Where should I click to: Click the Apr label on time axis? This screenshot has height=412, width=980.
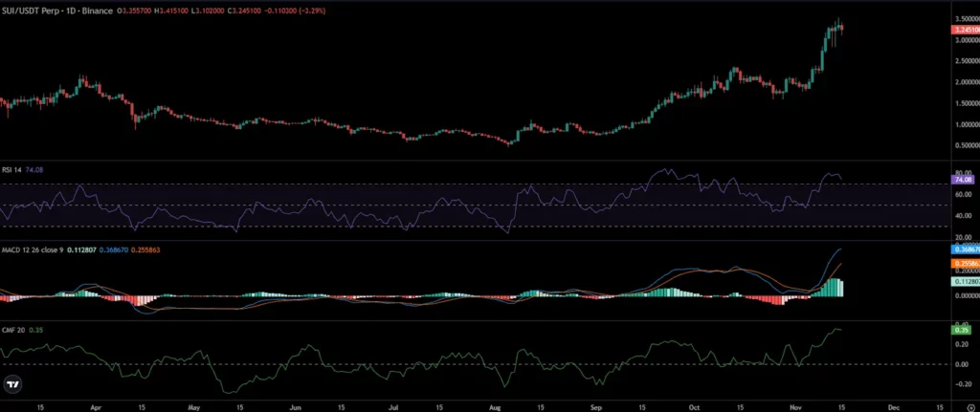pos(96,406)
